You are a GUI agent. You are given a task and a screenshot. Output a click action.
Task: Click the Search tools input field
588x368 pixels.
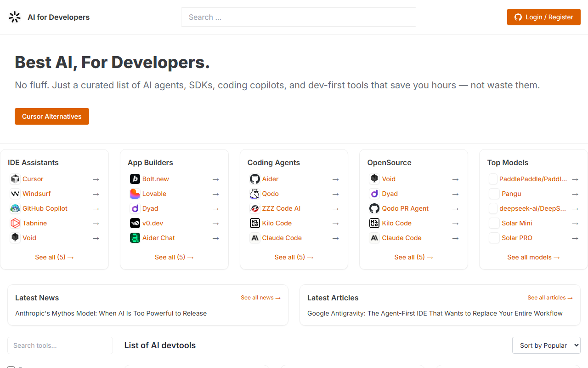coord(60,345)
